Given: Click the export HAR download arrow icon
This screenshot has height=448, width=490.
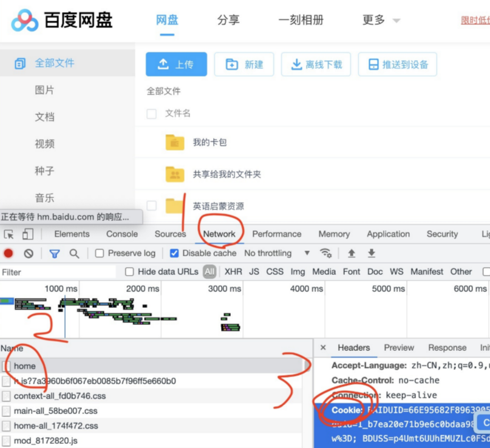Looking at the screenshot, I should tap(372, 253).
